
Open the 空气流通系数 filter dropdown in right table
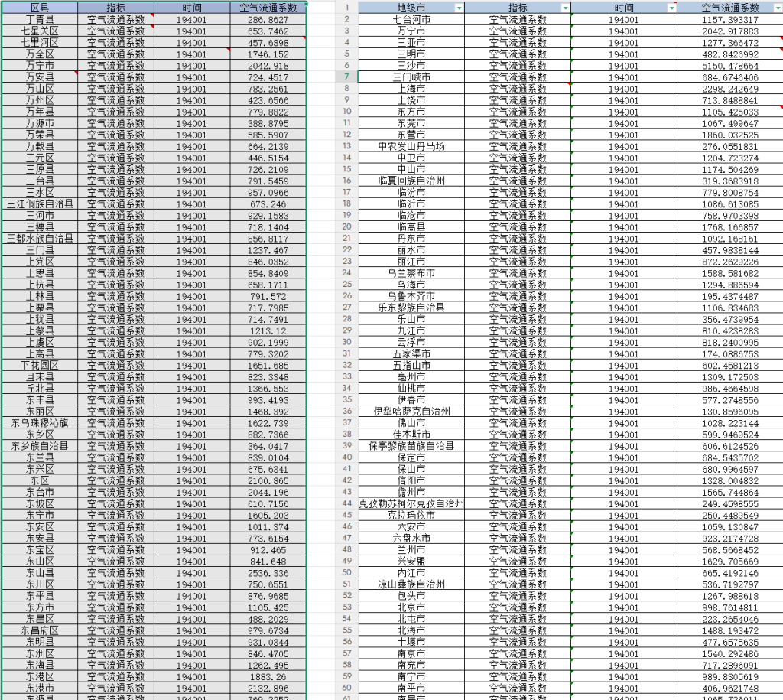tap(778, 8)
